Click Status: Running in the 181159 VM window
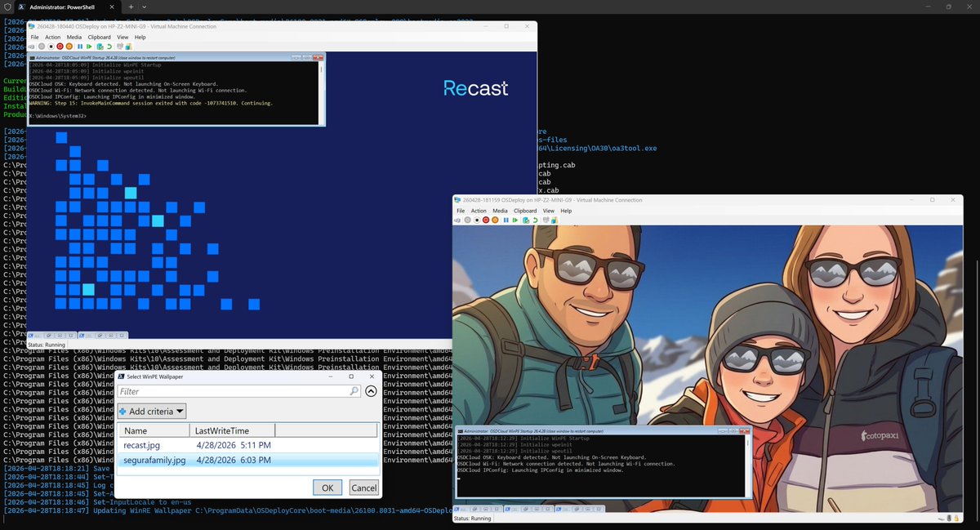The height and width of the screenshot is (530, 980). coord(472,519)
